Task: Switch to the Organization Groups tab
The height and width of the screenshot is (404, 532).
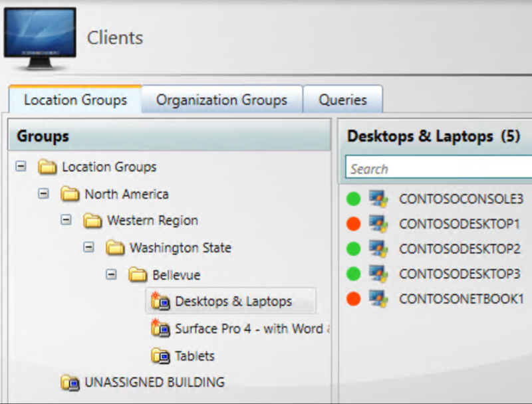Action: tap(221, 100)
